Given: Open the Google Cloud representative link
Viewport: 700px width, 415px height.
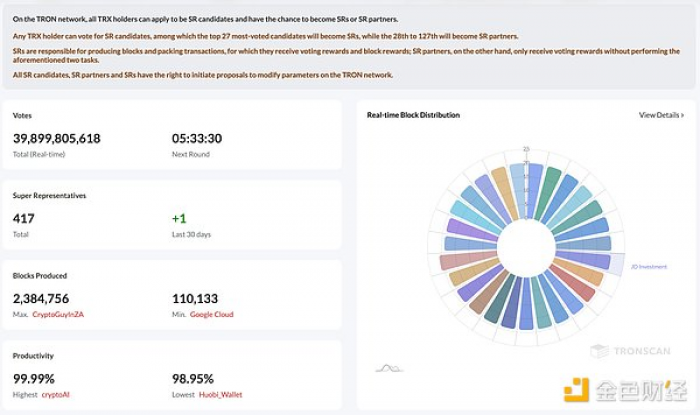Looking at the screenshot, I should click(212, 314).
